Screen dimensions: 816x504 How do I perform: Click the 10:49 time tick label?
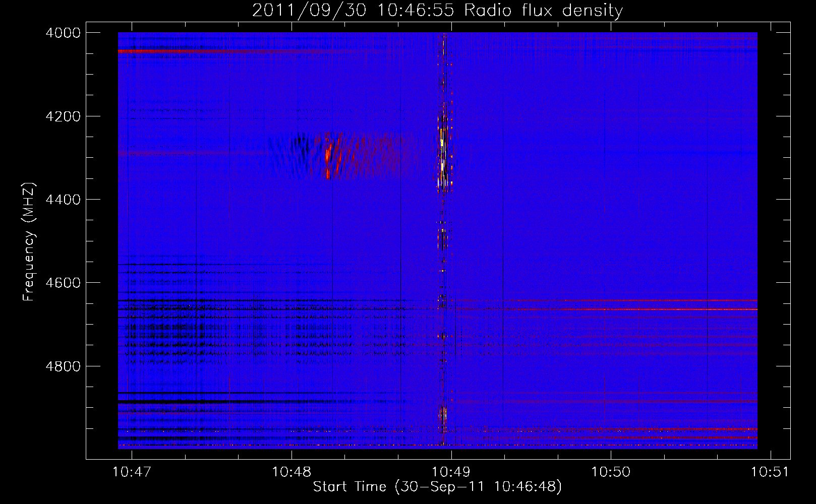pos(451,472)
